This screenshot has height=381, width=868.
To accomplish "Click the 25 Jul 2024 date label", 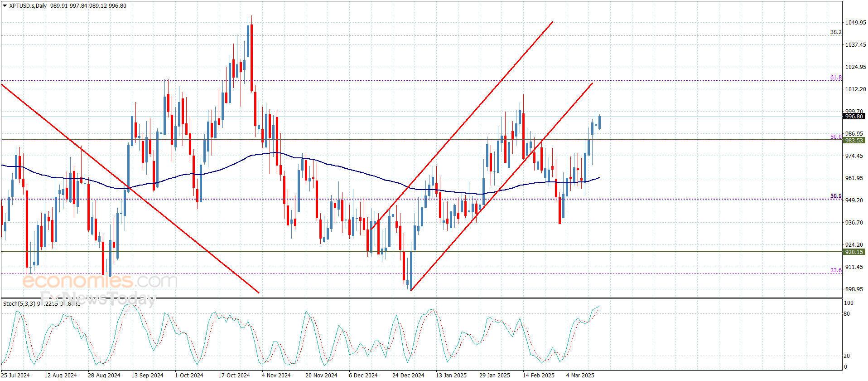I will 16,375.
